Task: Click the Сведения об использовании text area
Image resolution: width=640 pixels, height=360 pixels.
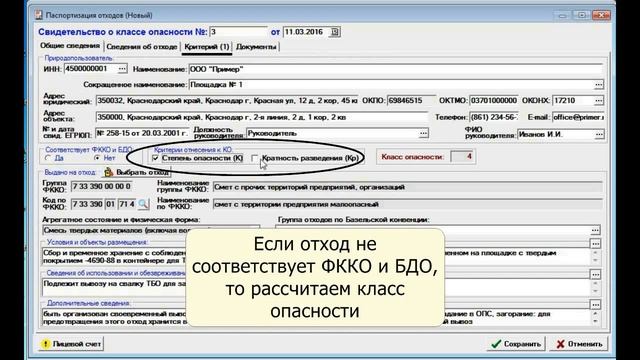Action: coord(316,287)
